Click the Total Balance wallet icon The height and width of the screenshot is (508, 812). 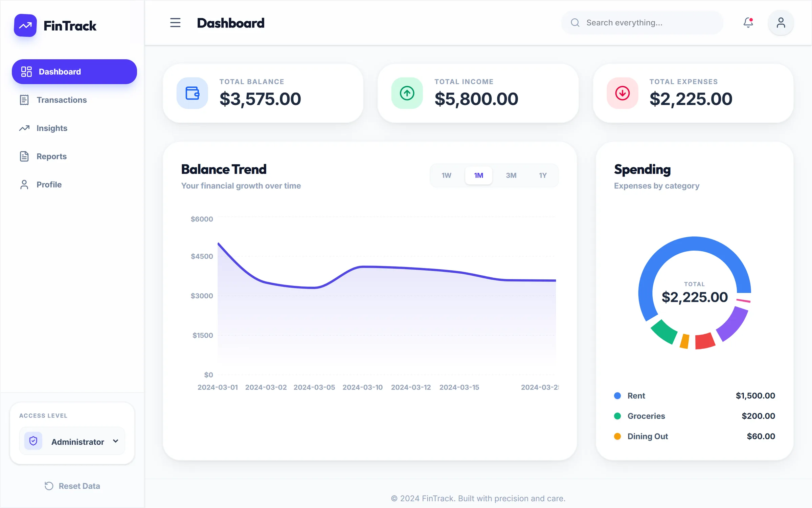click(192, 93)
